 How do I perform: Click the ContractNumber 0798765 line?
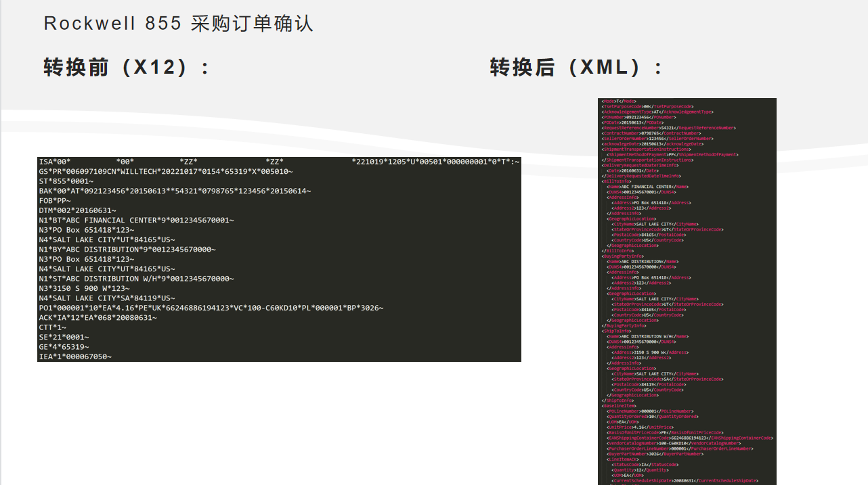651,133
